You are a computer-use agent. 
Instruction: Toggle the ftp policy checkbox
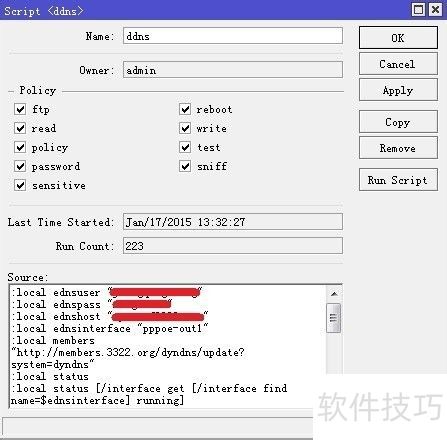pyautogui.click(x=20, y=109)
